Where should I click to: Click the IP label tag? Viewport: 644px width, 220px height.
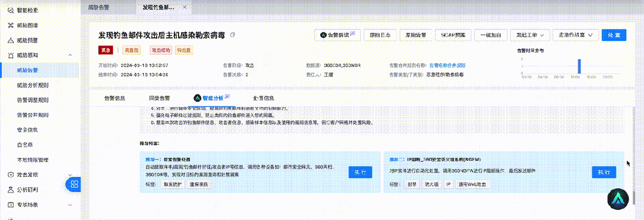[449, 184]
